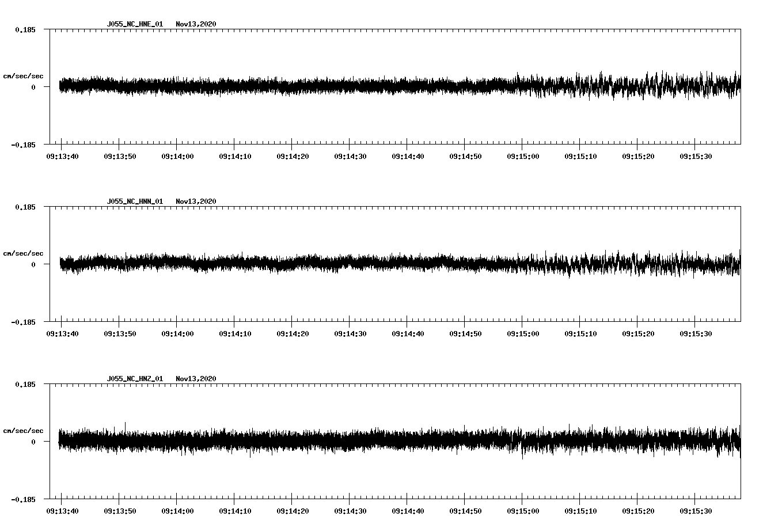This screenshot has width=782, height=532.
Task: Click the 09:14:40 label below the HNZ trace
Action: click(x=408, y=510)
